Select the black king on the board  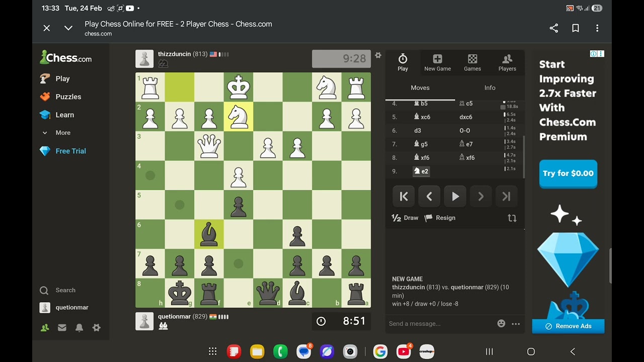click(x=180, y=293)
